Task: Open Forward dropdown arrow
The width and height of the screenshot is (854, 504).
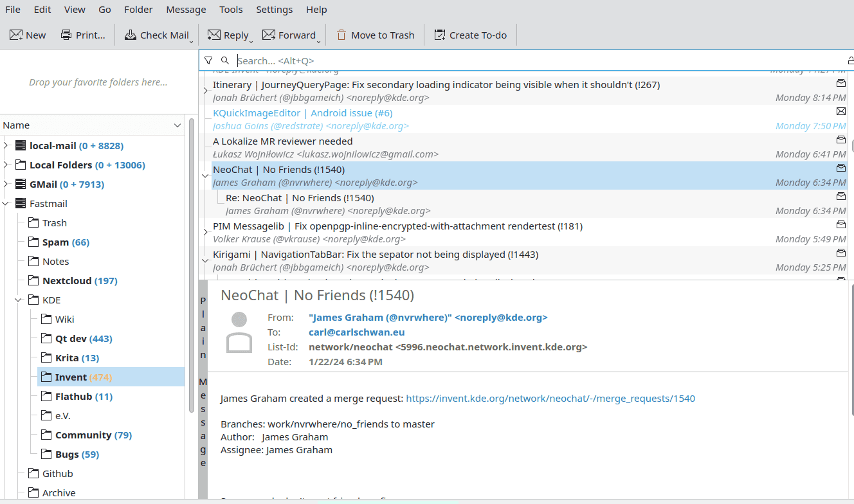Action: pyautogui.click(x=319, y=42)
